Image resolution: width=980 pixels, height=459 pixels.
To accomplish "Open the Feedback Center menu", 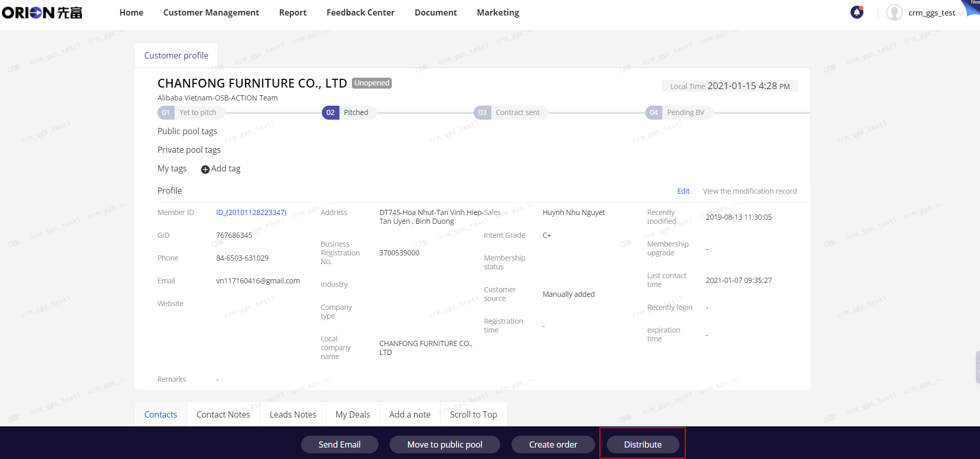I will [x=361, y=12].
